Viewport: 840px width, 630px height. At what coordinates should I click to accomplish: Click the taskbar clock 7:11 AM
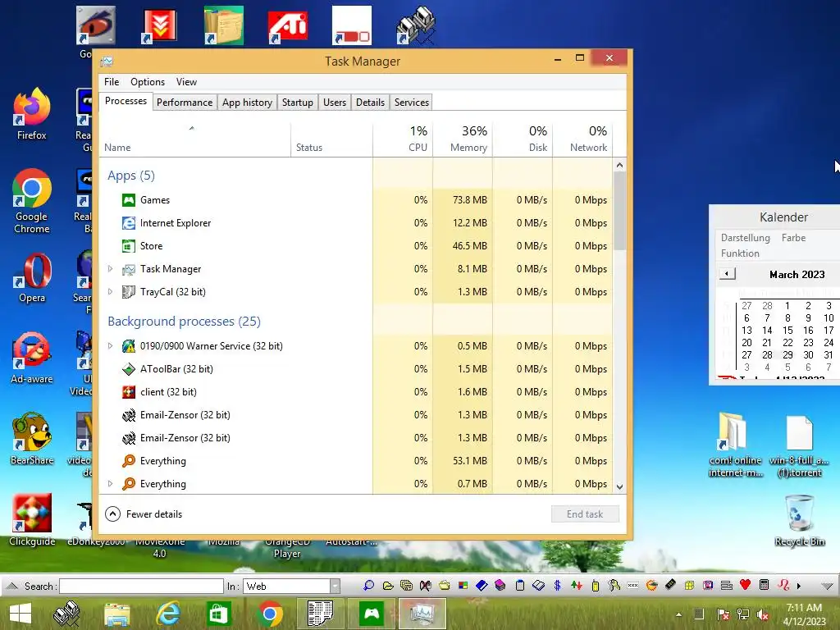[804, 608]
